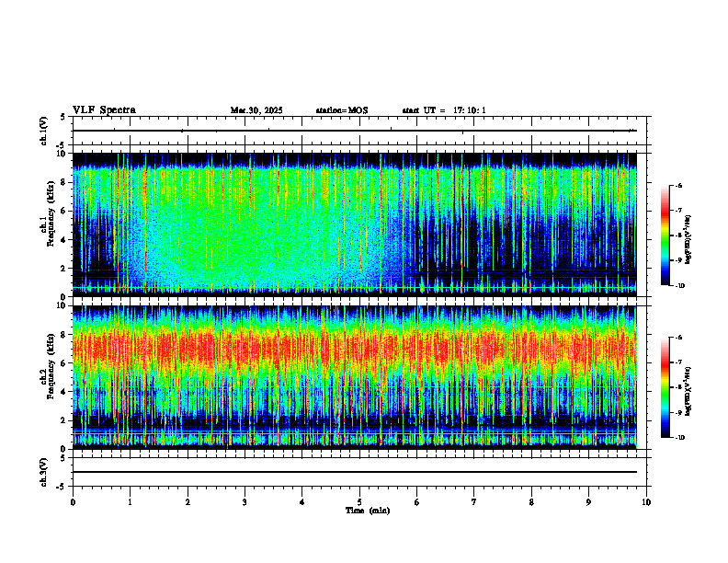Click the ch.1 spectrogram color scale bar
This screenshot has width=728, height=563.
pyautogui.click(x=665, y=236)
